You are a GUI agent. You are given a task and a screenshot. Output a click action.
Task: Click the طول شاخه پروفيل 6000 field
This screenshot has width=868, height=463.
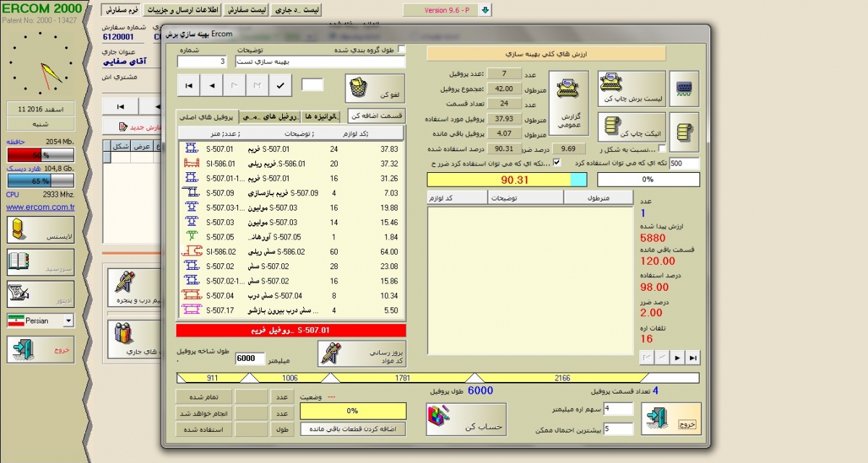click(250, 358)
